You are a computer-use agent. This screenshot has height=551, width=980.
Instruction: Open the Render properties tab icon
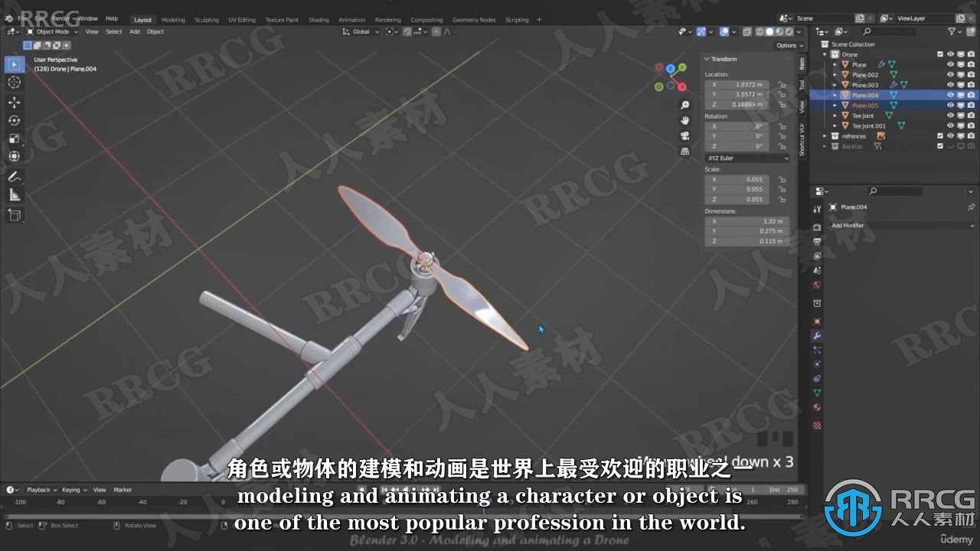817,227
